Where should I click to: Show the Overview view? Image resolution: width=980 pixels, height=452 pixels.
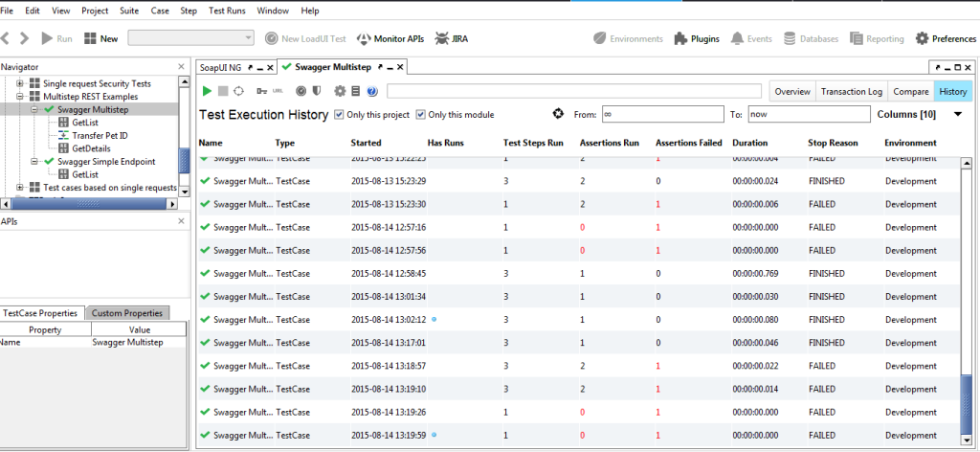(792, 91)
